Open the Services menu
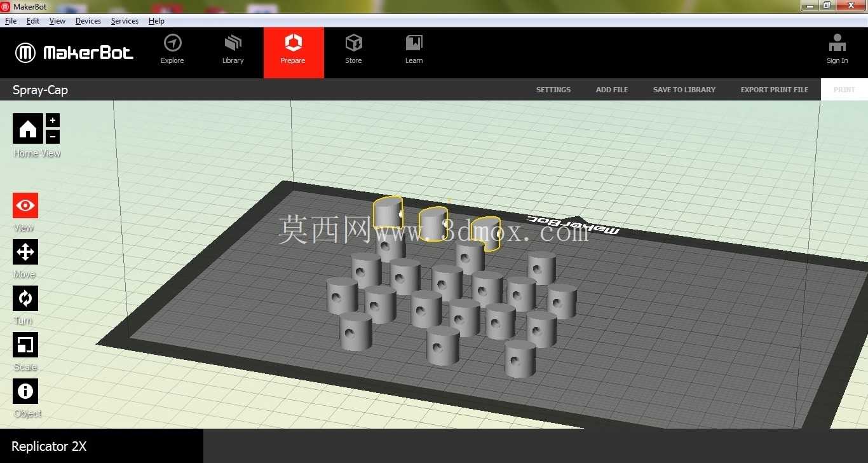The height and width of the screenshot is (463, 868). coord(125,21)
